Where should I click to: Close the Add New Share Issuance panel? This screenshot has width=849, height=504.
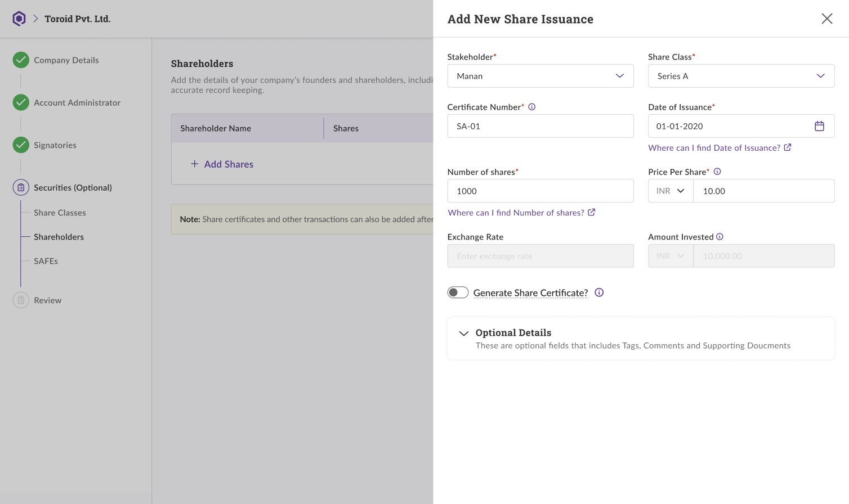pos(826,19)
